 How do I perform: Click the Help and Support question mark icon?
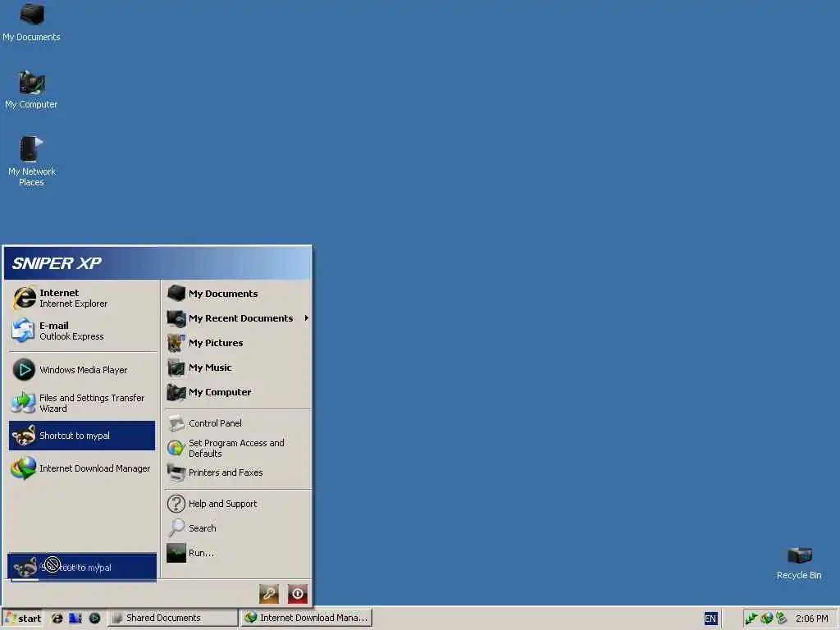click(x=176, y=504)
